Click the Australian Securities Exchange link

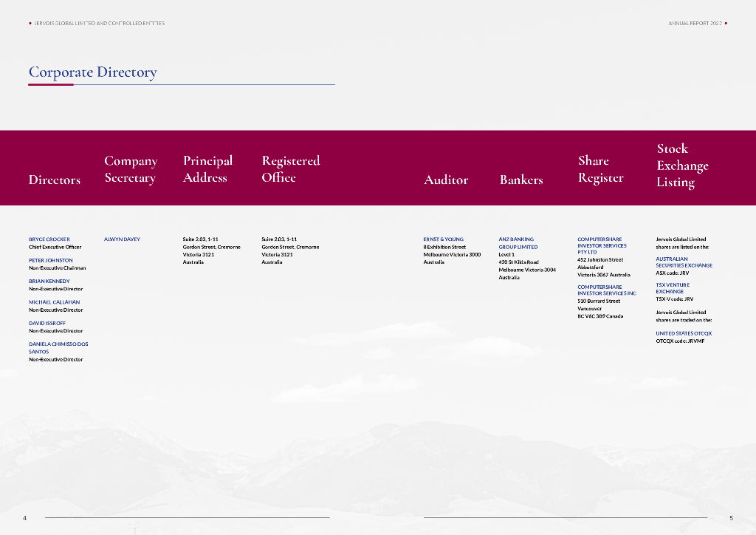pyautogui.click(x=684, y=262)
